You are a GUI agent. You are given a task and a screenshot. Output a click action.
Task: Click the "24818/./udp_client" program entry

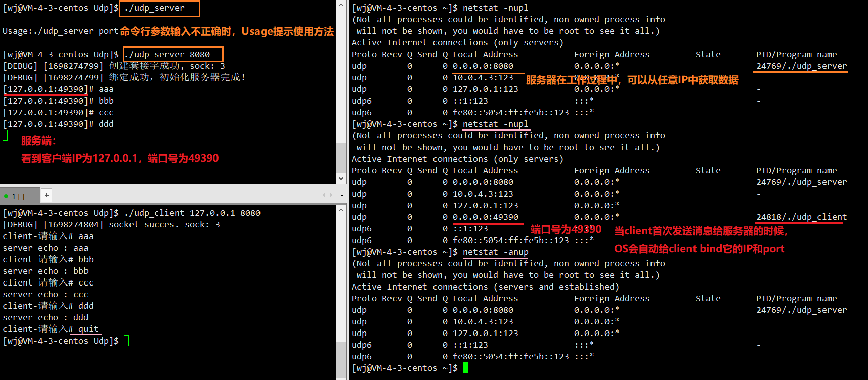pos(801,217)
